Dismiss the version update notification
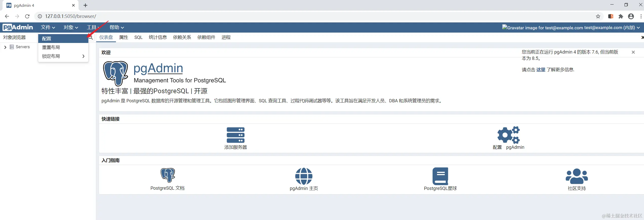Screen dimensions: 644x220 633,52
